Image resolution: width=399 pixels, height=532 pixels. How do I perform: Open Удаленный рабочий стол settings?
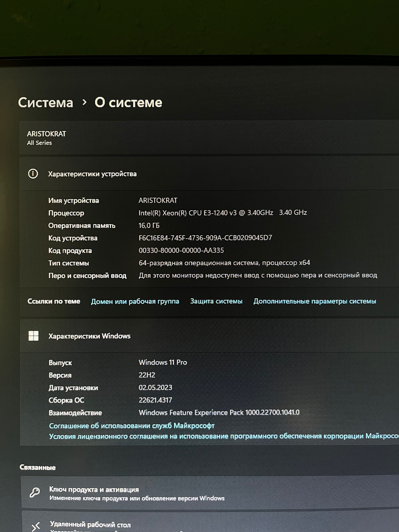(x=210, y=521)
